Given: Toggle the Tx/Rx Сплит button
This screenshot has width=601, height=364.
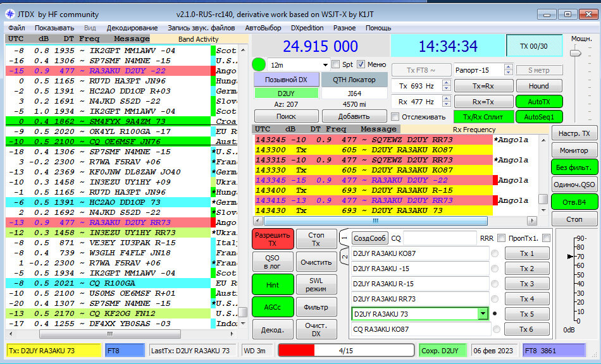Looking at the screenshot, I should click(483, 117).
